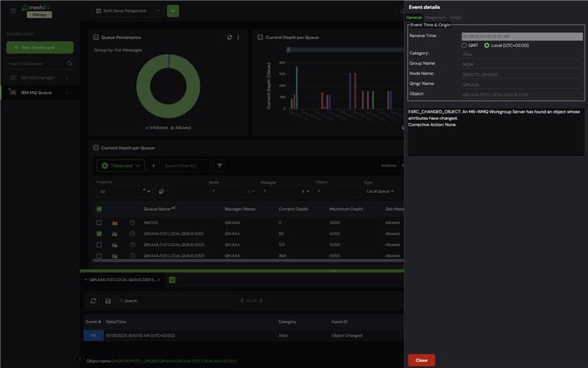
Task: Check the ABC123 queue row checkbox
Action: 99,222
